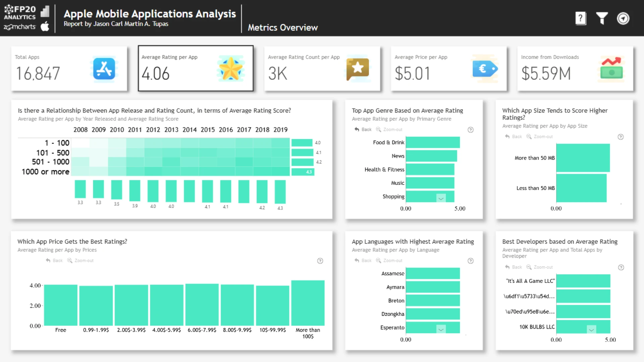Click the star icon on Average Rating card
This screenshot has height=362, width=644.
(230, 69)
